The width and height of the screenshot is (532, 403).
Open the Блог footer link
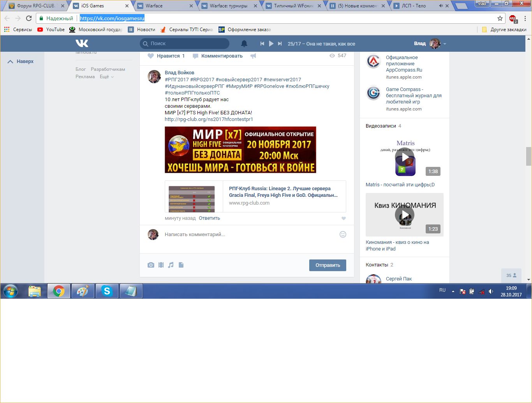pyautogui.click(x=81, y=69)
